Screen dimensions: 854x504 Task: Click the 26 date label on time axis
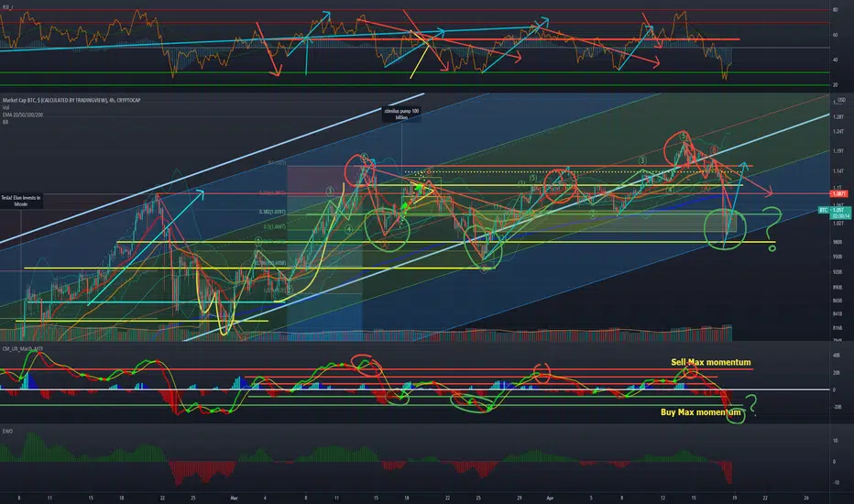pos(806,498)
